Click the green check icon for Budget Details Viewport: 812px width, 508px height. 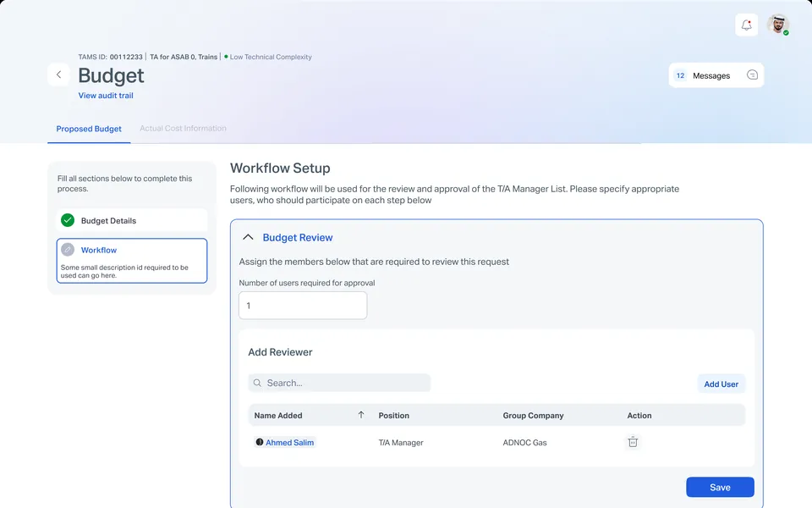click(x=68, y=220)
